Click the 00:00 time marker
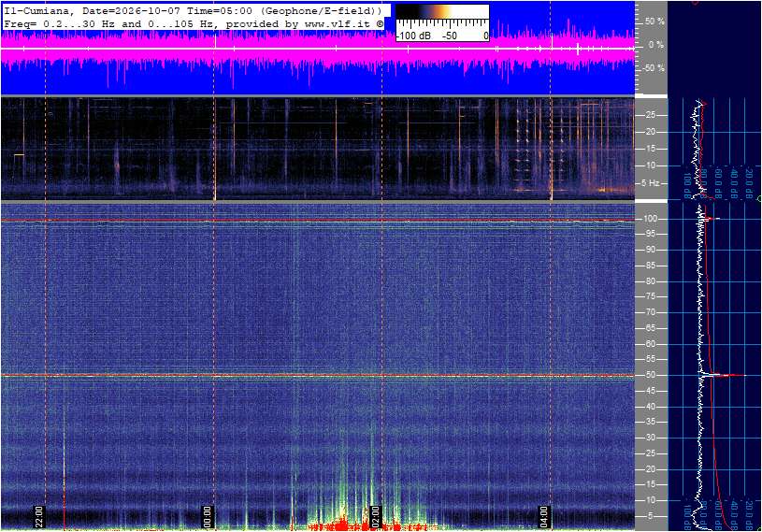 207,517
